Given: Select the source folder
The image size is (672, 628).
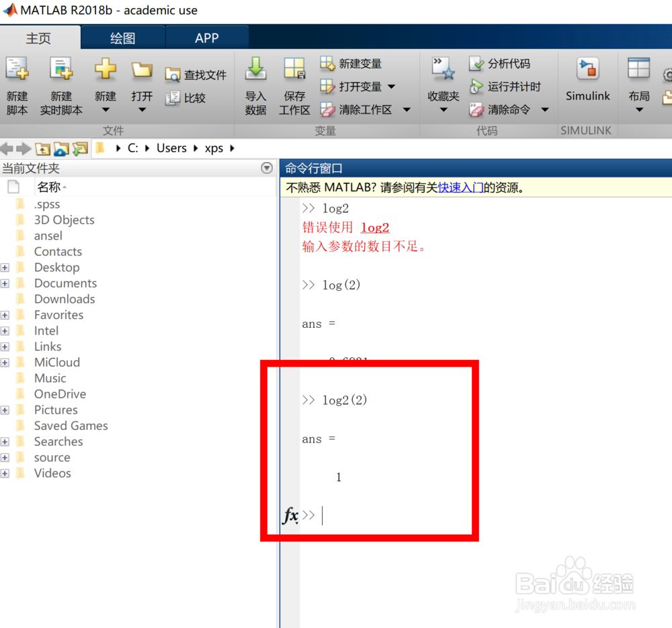Looking at the screenshot, I should [52, 458].
